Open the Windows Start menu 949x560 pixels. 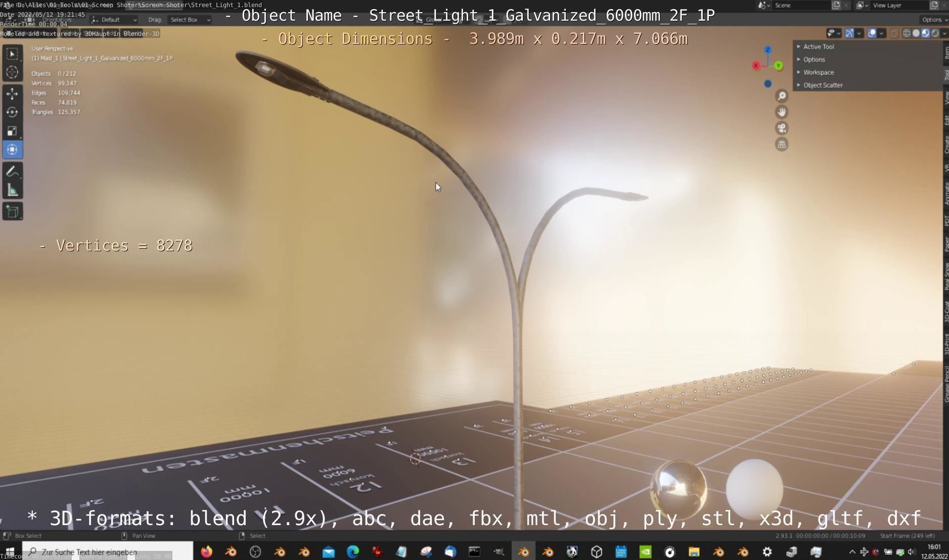10,552
